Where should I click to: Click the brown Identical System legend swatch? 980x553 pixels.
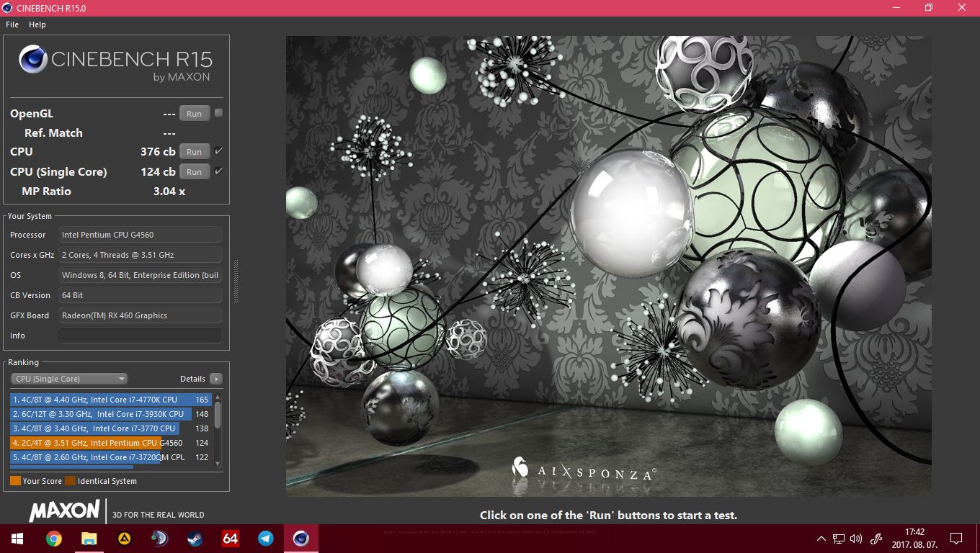click(70, 481)
